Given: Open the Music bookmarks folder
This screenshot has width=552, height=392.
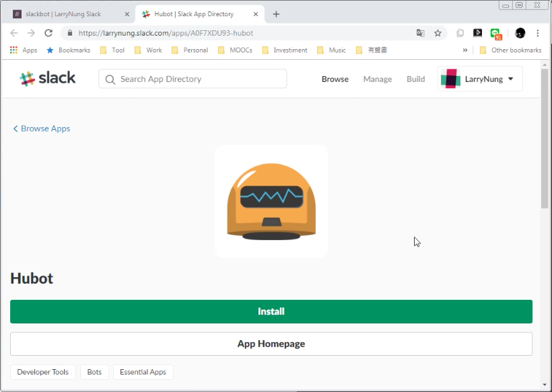Looking at the screenshot, I should (x=331, y=50).
